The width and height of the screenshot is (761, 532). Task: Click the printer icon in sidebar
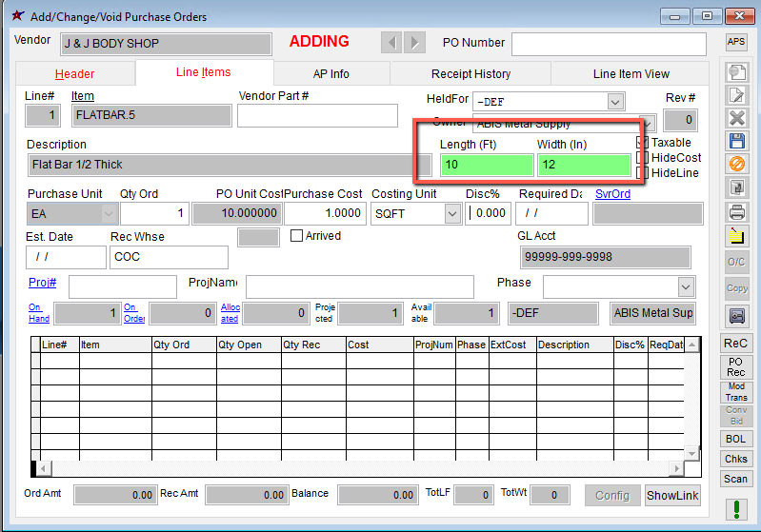pos(736,211)
